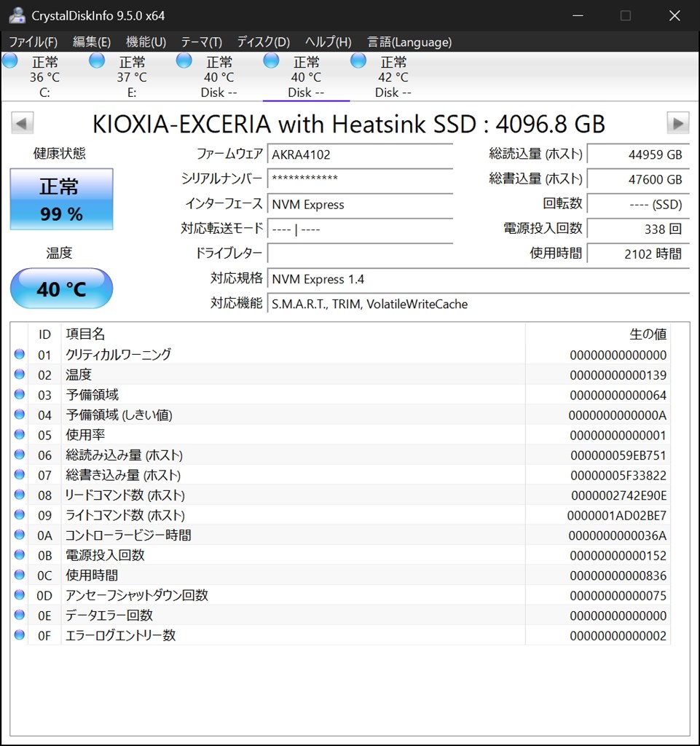This screenshot has width=700, height=746.
Task: Click the CrystalDiskInfo app icon in title bar
Action: coord(17,15)
